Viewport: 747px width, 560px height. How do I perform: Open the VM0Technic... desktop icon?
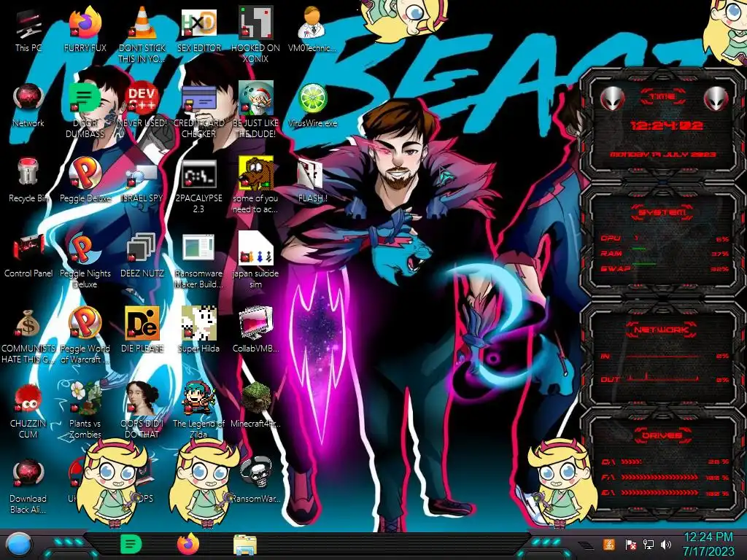(x=312, y=29)
